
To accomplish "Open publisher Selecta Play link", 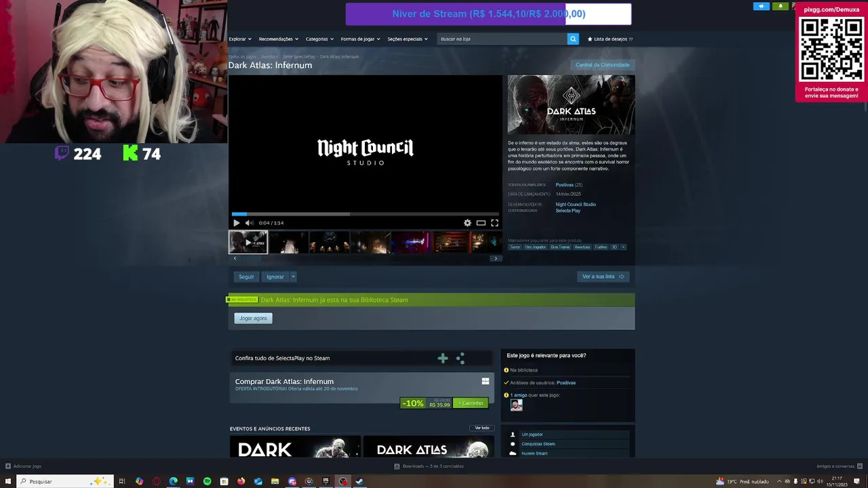I will [x=568, y=211].
